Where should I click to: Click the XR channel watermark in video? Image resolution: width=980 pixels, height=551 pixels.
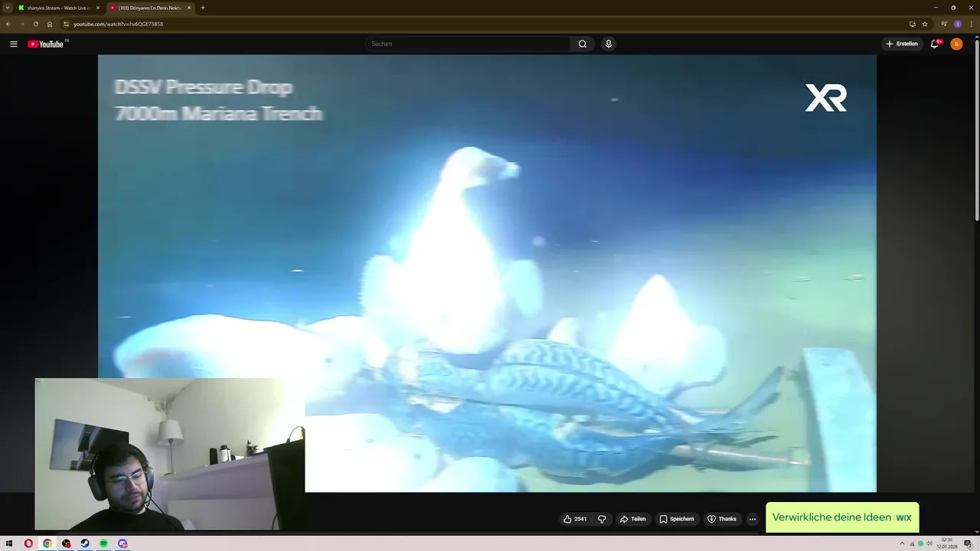825,98
